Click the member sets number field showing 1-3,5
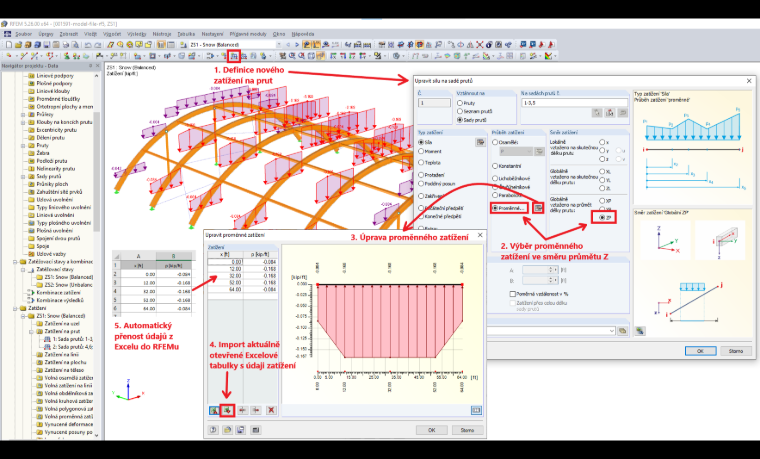Image resolution: width=760 pixels, height=459 pixels. click(x=574, y=103)
